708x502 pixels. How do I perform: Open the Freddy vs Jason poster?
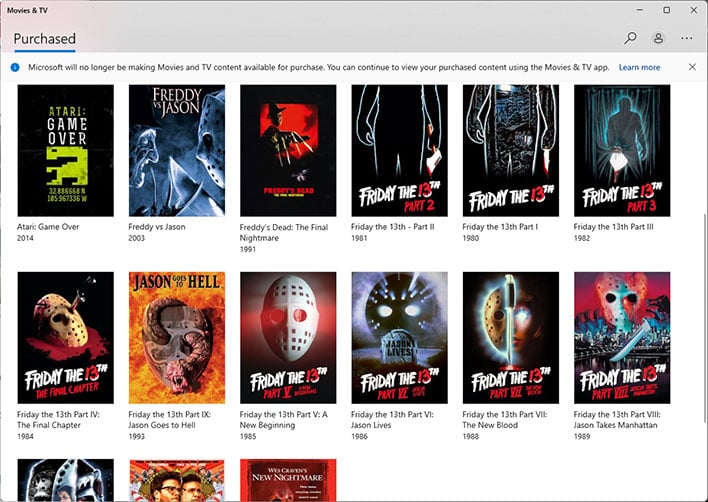(x=177, y=150)
